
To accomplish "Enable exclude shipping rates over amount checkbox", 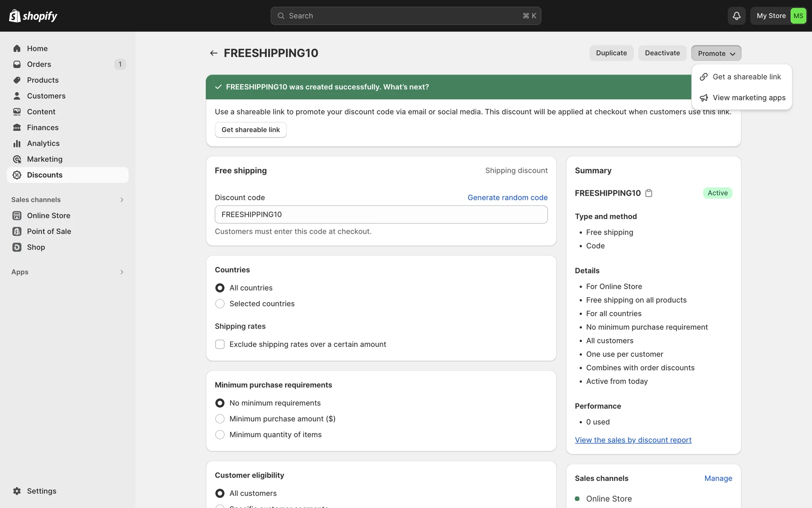I will [220, 344].
